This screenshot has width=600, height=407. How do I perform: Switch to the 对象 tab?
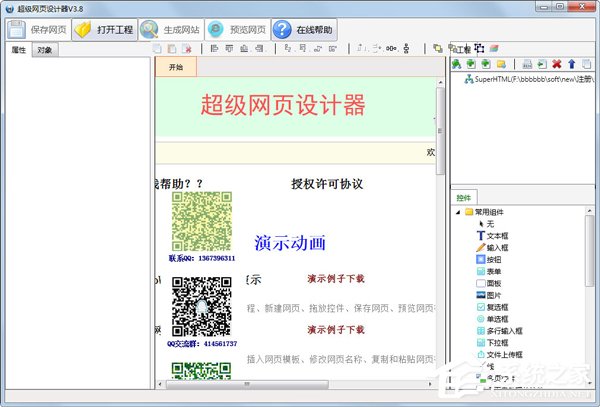coord(45,49)
